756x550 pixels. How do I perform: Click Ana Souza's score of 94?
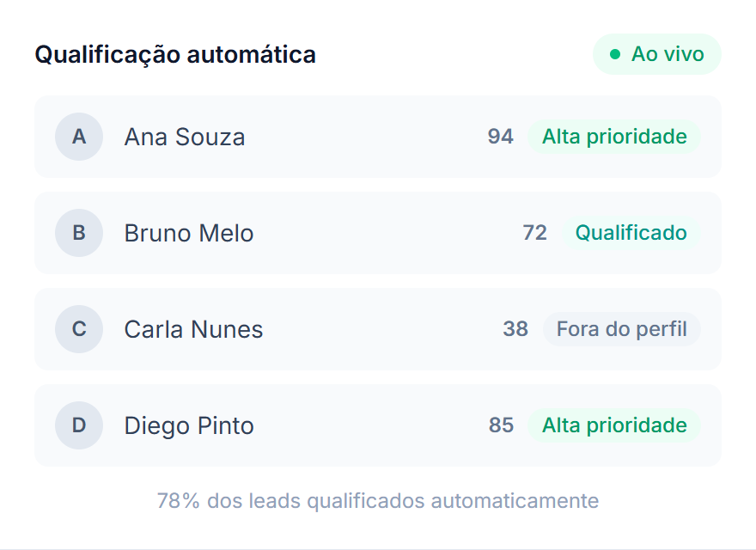(501, 137)
